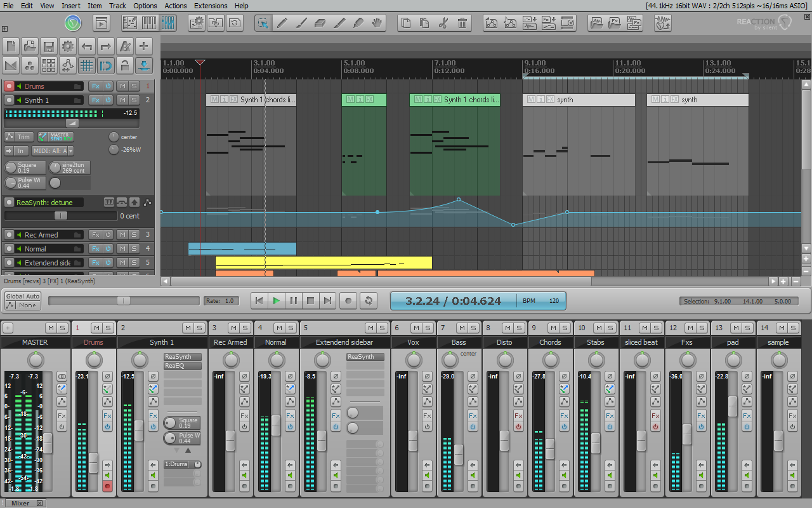Open the Track menu
812x508 pixels.
click(x=117, y=5)
